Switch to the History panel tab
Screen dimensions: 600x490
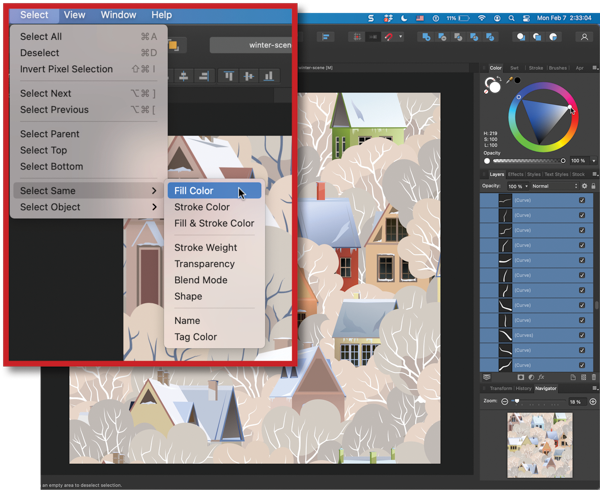click(523, 389)
